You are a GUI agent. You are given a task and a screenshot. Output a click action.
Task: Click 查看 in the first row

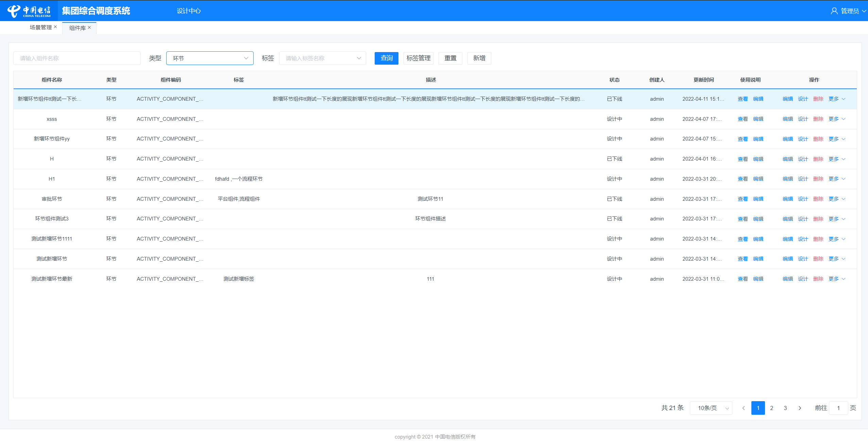[x=743, y=99]
